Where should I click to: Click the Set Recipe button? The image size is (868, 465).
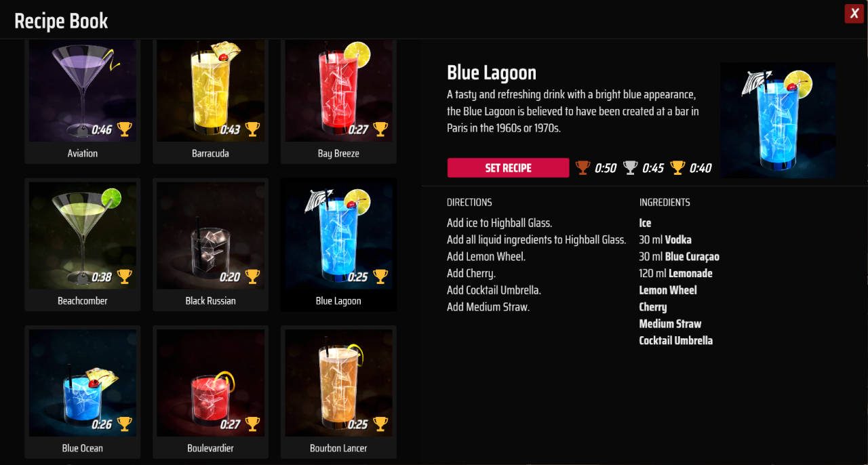point(508,168)
